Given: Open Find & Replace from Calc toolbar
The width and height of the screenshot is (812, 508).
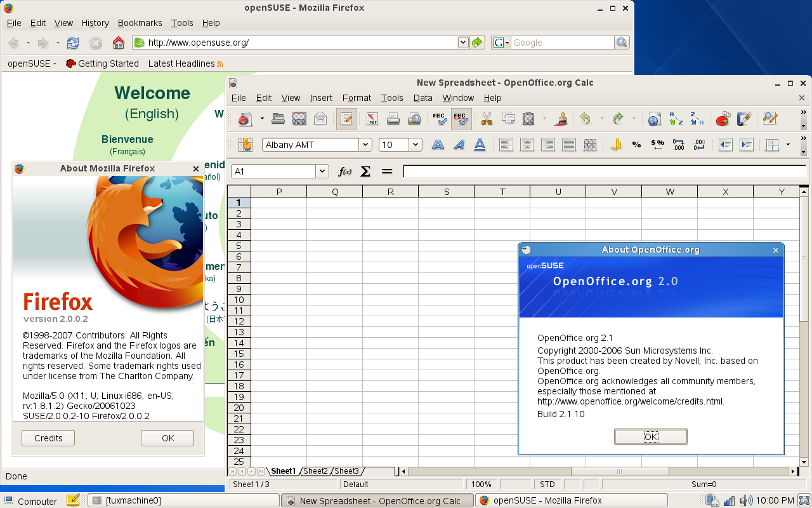Looking at the screenshot, I should pos(770,119).
